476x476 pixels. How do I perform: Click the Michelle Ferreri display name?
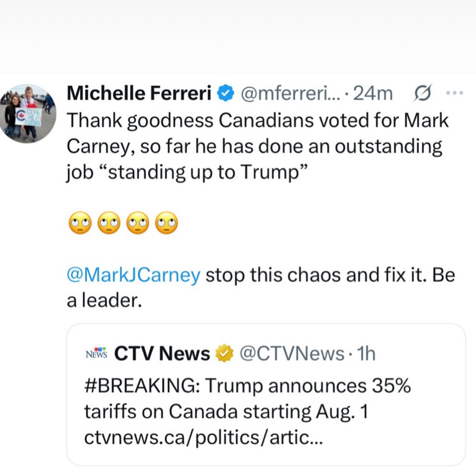pos(139,94)
